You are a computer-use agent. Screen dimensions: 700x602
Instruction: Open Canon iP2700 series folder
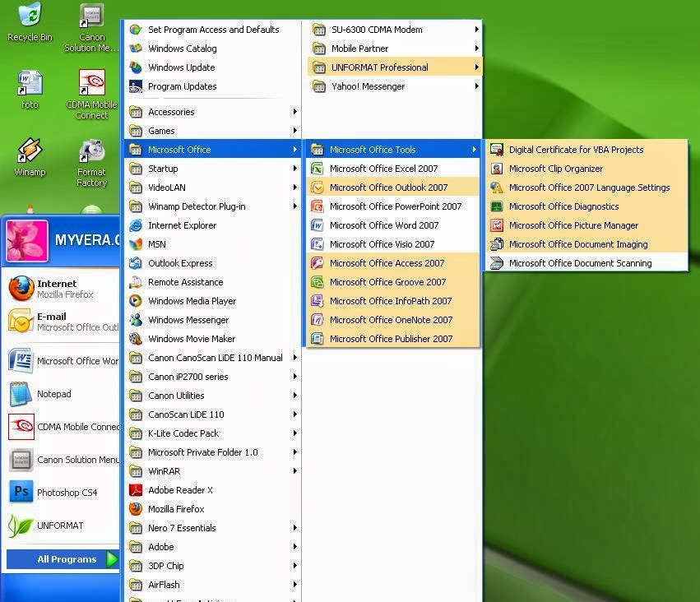(x=213, y=377)
